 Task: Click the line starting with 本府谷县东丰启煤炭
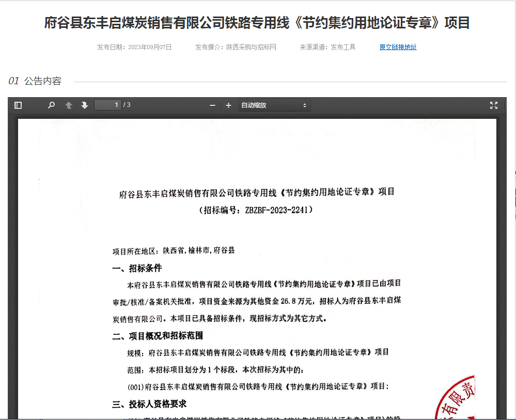tap(264, 284)
